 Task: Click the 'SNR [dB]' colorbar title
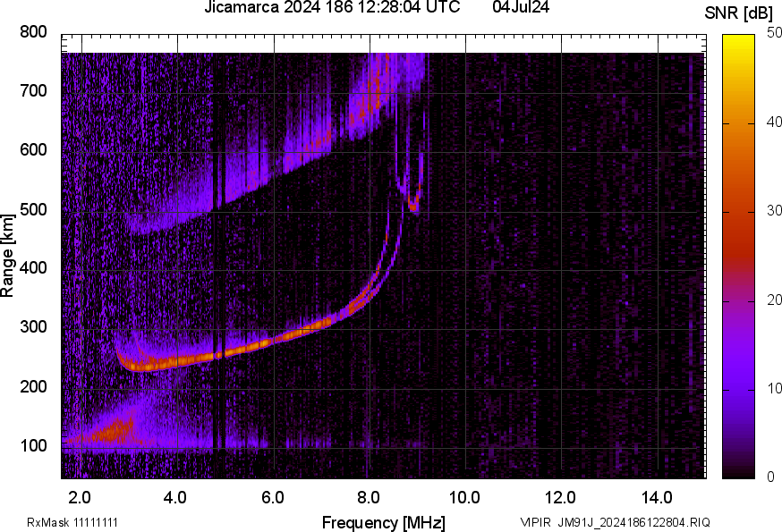point(738,13)
